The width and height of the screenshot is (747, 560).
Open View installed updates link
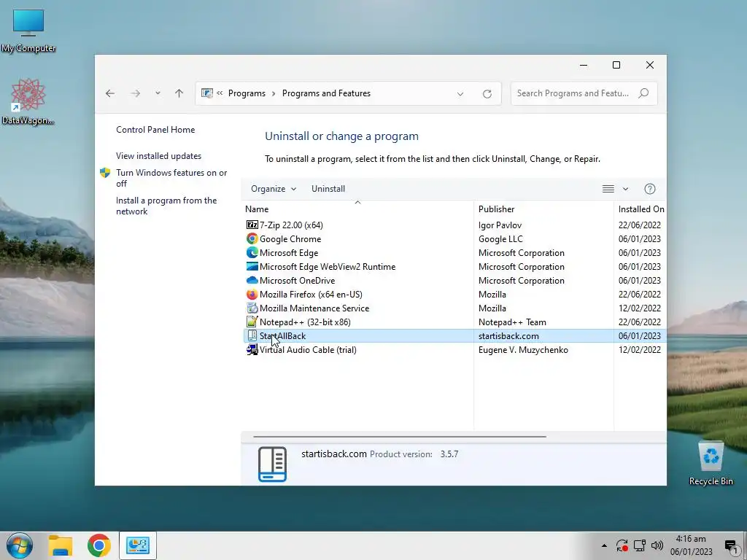click(158, 156)
